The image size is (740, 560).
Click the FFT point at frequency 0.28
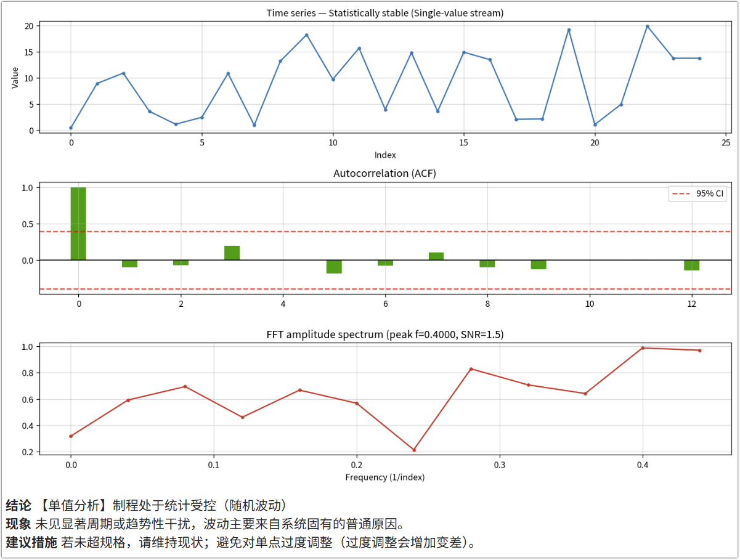click(471, 369)
